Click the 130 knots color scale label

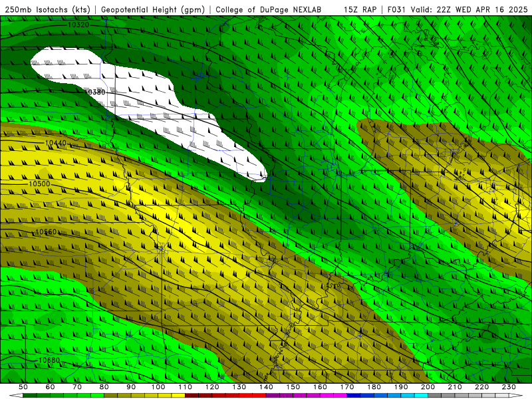(239, 387)
